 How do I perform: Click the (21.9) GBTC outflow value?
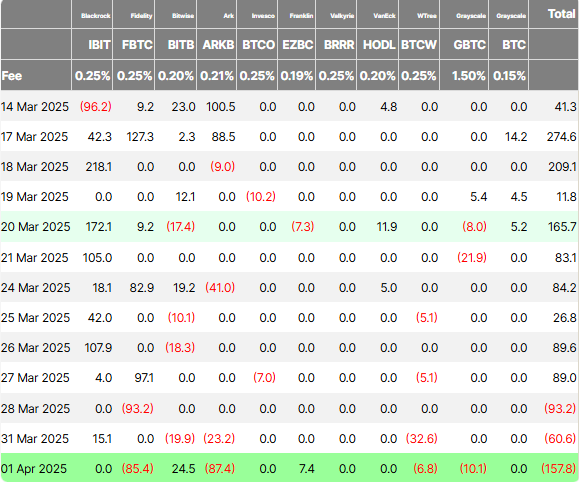pos(472,257)
